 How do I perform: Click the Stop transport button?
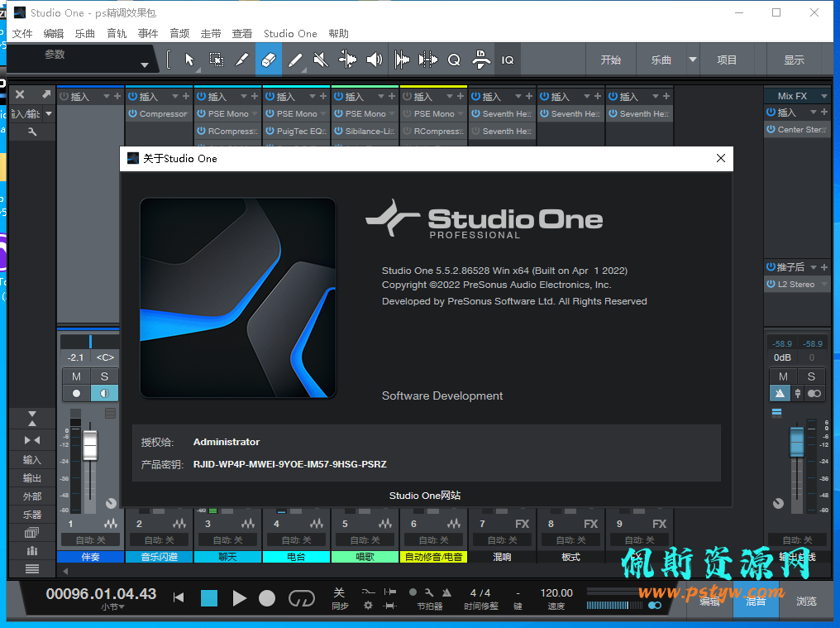point(209,597)
